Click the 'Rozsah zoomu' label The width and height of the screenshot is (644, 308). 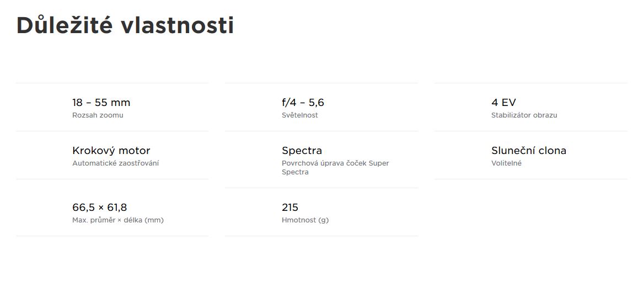98,115
